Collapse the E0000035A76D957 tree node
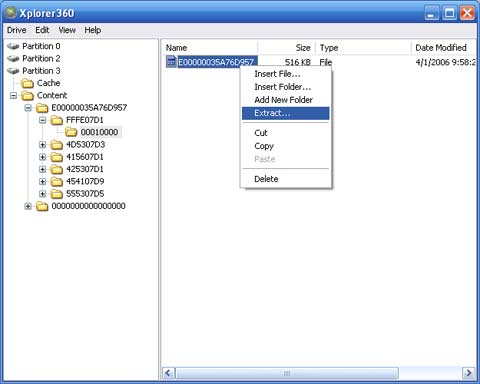Screen dimensions: 480x384 (28, 108)
